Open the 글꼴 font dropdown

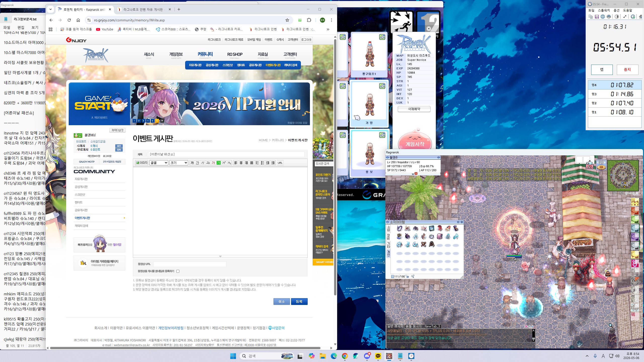pos(159,163)
